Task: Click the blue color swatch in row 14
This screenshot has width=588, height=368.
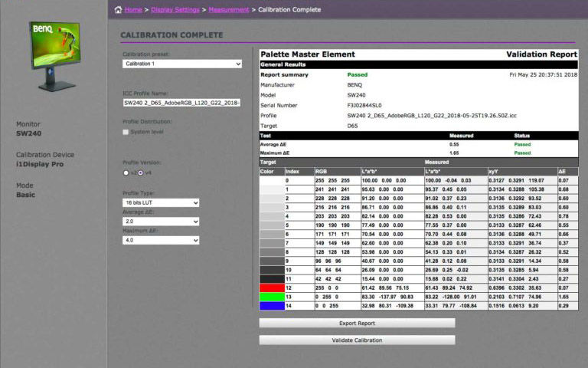Action: click(x=273, y=306)
